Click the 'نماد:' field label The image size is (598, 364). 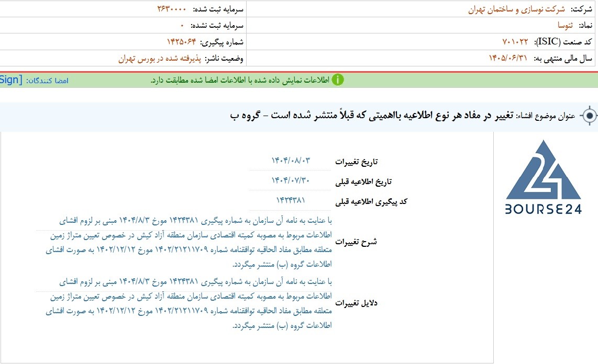[x=585, y=26]
